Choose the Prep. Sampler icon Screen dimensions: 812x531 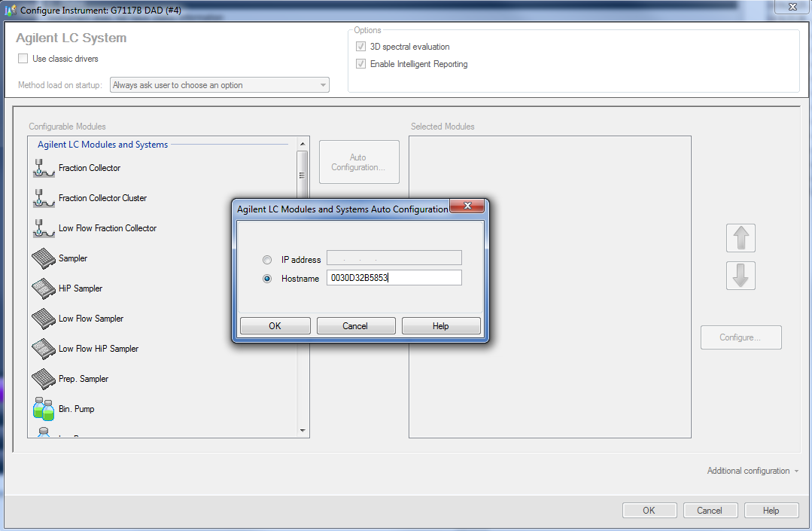(44, 379)
